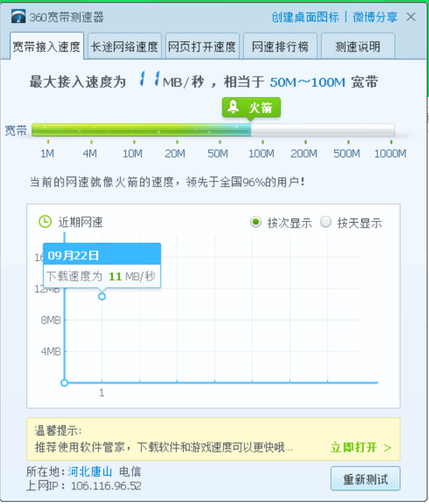Screen dimensions: 429x504
Task: Click the 09月22日 tooltip header
Action: tap(102, 255)
